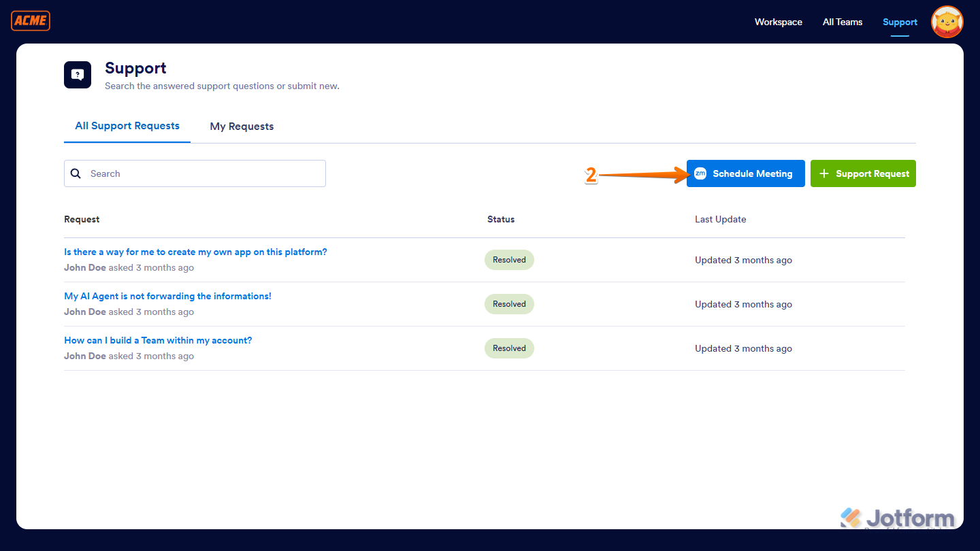Viewport: 980px width, 551px height.
Task: Open the Support navigation item
Action: pyautogui.click(x=900, y=22)
